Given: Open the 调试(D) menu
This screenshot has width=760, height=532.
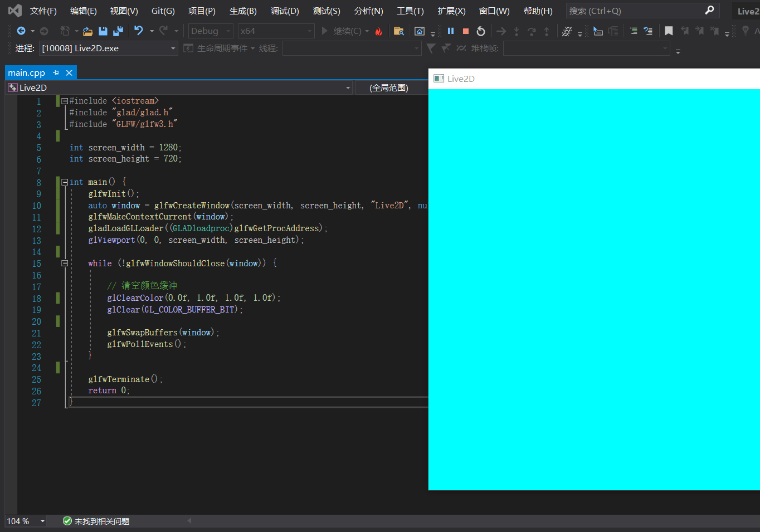Looking at the screenshot, I should tap(285, 11).
